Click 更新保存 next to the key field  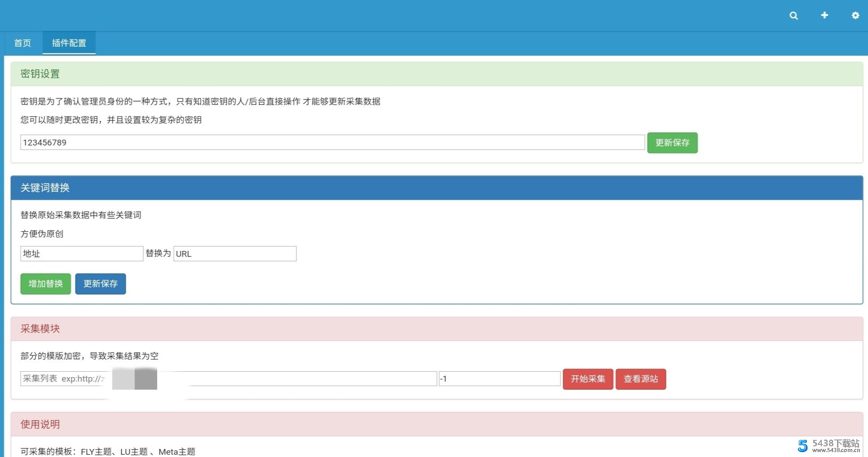click(x=672, y=143)
